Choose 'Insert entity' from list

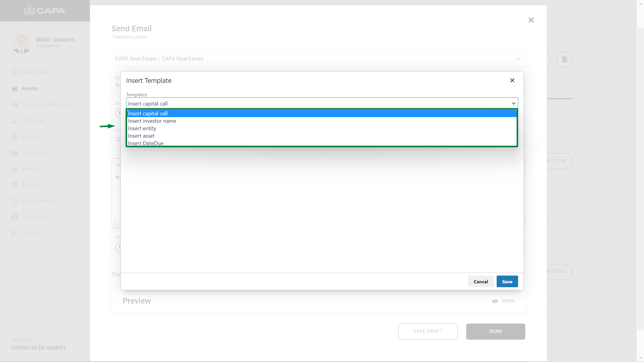[x=142, y=128]
